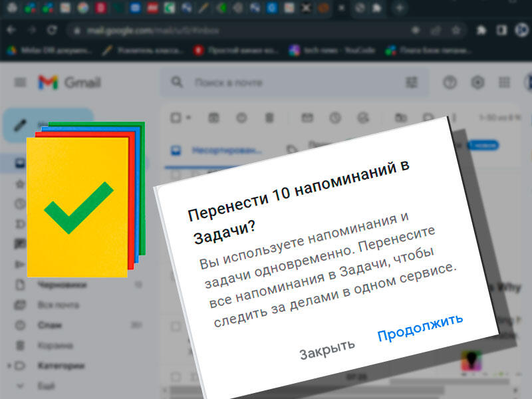Click the Snooze clock toolbar icon
Image resolution: width=532 pixels, height=399 pixels.
coord(335,118)
